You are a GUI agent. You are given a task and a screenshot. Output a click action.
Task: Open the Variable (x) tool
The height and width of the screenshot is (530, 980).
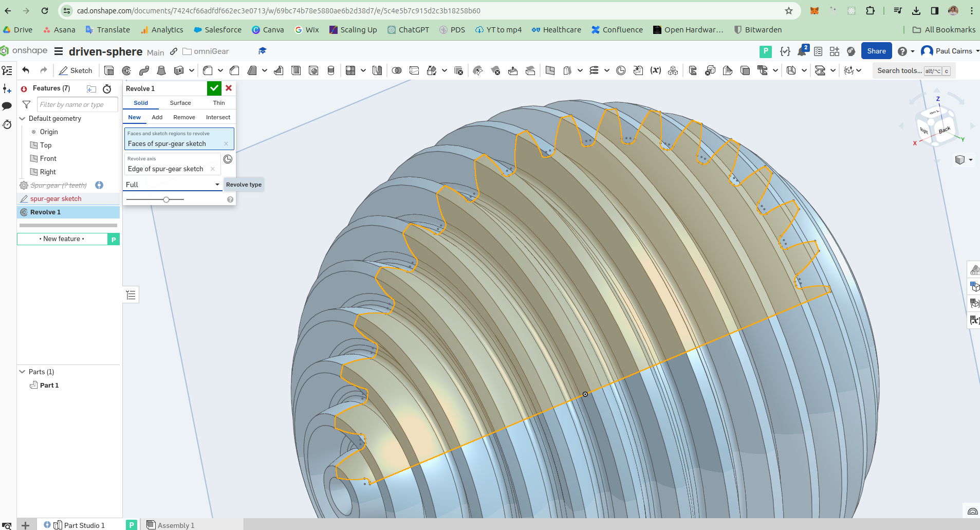tap(656, 70)
